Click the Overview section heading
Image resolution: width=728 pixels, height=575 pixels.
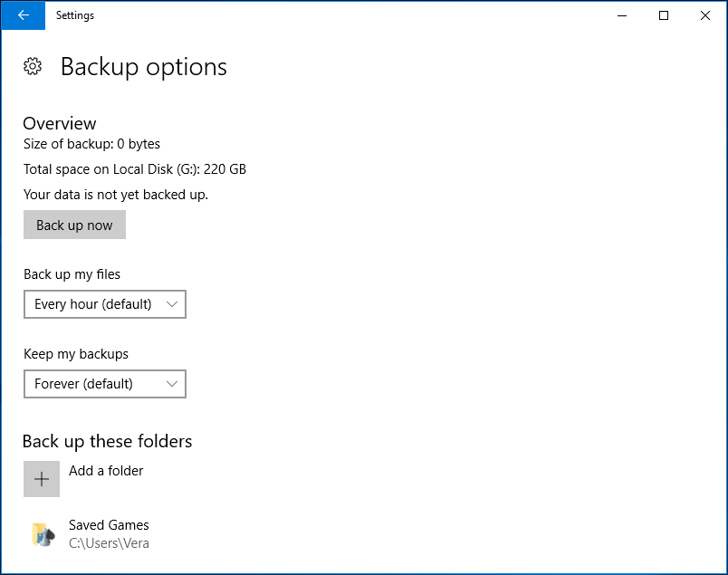pyautogui.click(x=59, y=123)
